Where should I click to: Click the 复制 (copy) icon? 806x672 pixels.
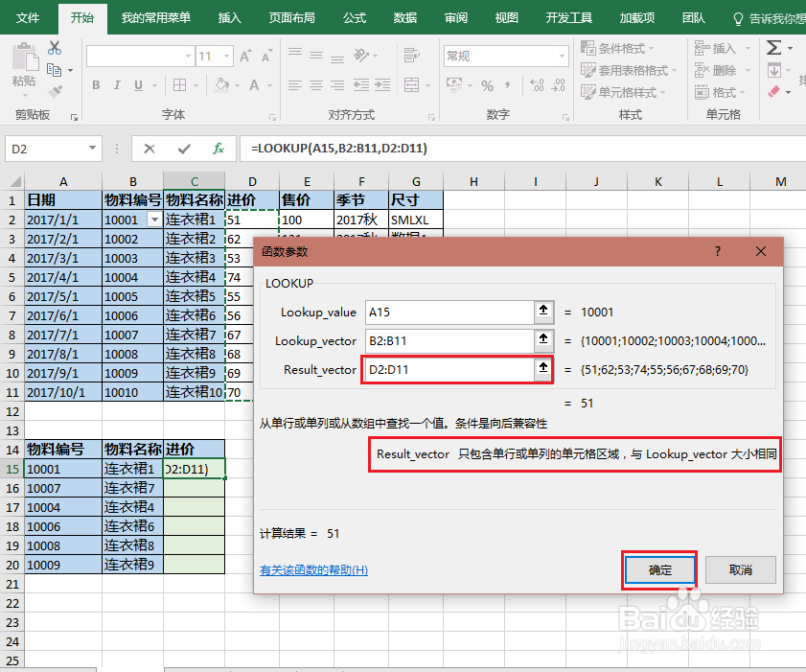(x=54, y=68)
